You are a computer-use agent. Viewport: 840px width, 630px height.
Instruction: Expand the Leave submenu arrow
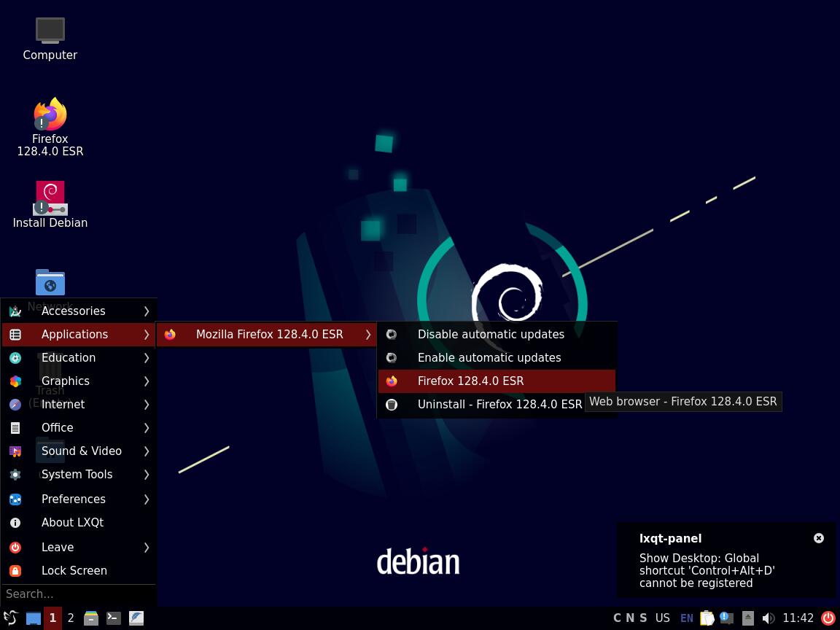pos(147,547)
